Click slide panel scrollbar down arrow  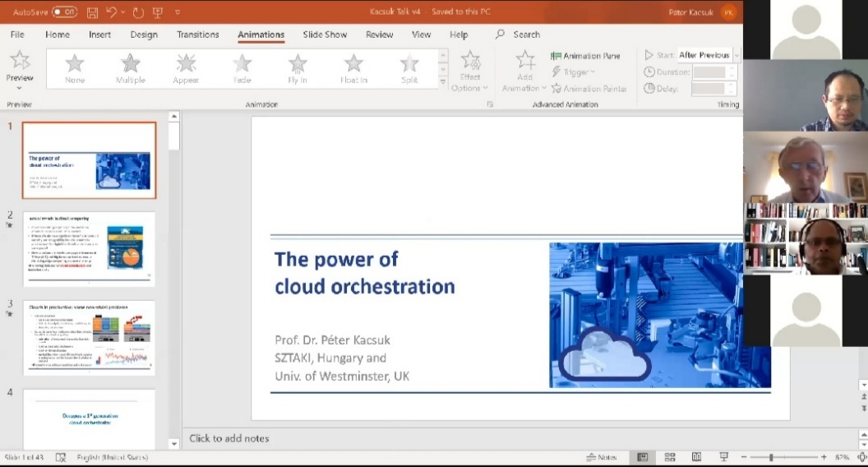coord(173,444)
